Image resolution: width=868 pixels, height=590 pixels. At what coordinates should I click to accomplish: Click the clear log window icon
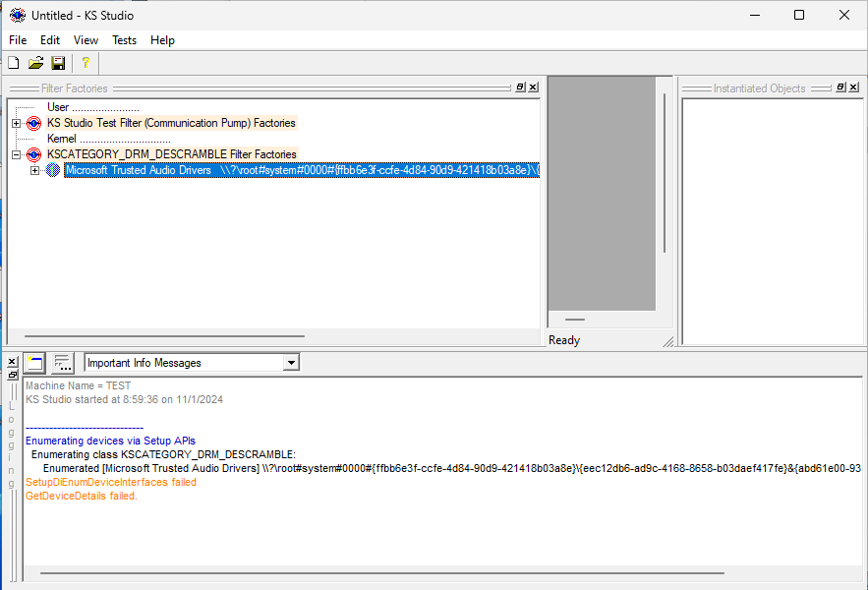(34, 363)
